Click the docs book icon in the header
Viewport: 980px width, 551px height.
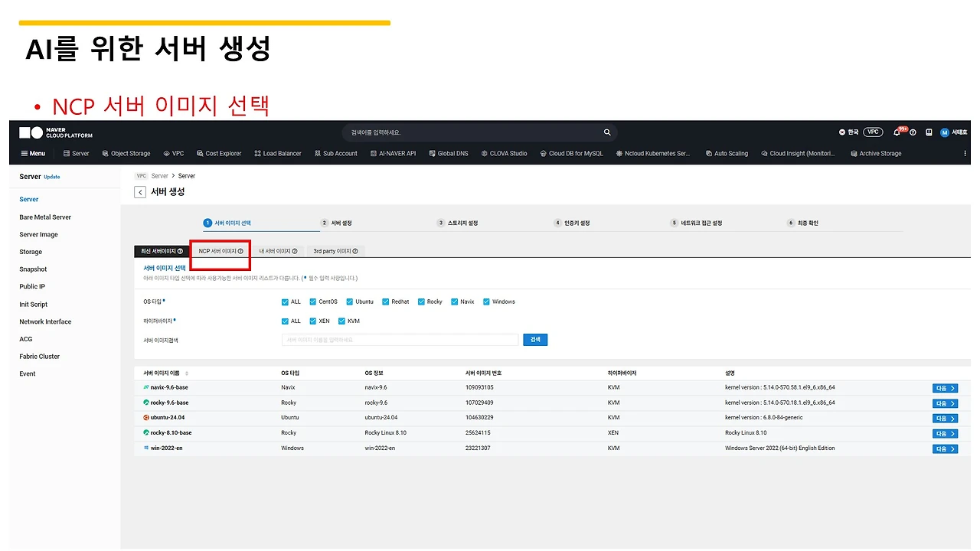(929, 132)
